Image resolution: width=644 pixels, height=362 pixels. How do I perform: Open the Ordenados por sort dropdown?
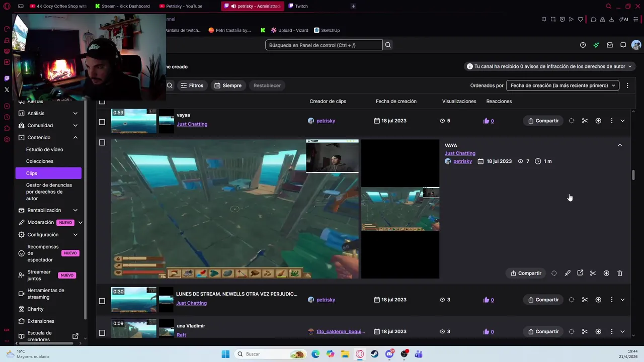click(x=562, y=85)
